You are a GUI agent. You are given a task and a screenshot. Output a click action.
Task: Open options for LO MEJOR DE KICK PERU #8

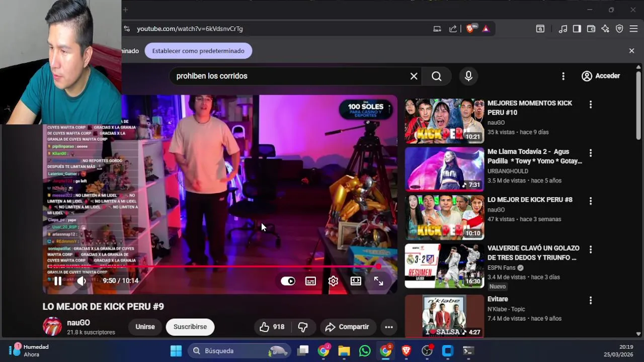point(591,201)
